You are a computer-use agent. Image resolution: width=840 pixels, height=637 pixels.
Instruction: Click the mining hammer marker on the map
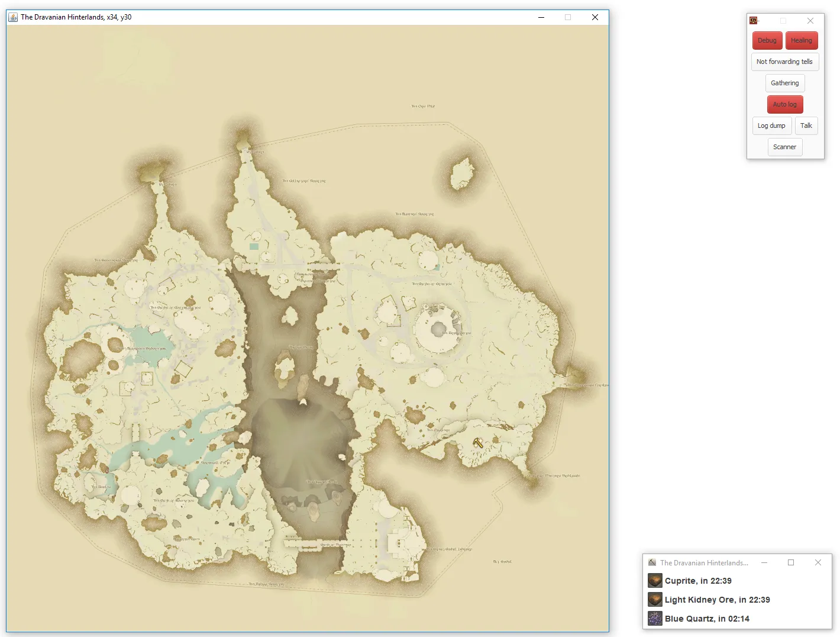pyautogui.click(x=478, y=442)
